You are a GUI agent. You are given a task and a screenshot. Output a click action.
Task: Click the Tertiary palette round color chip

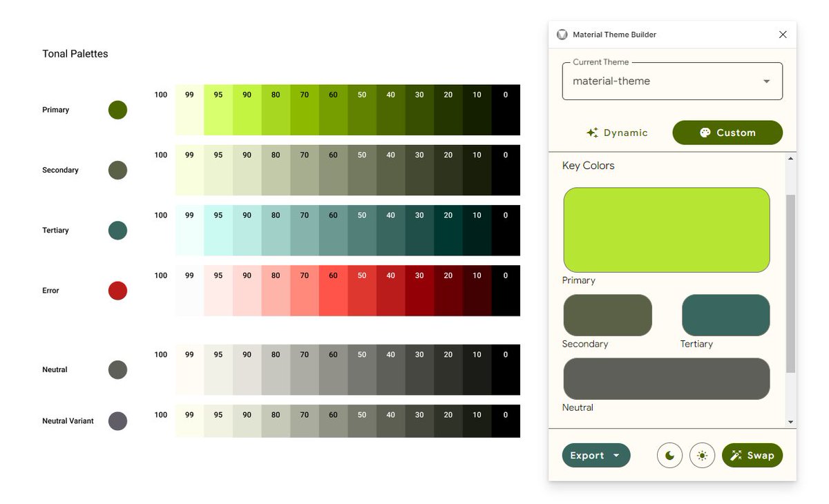pyautogui.click(x=117, y=231)
